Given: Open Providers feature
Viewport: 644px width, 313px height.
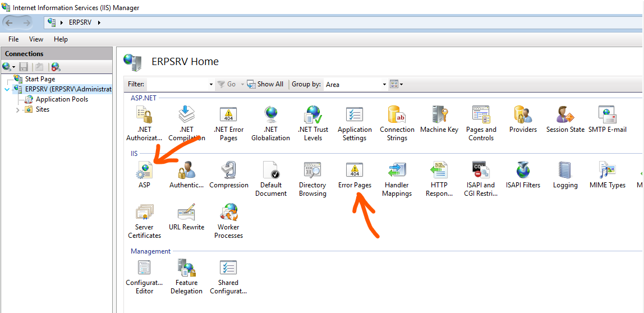Looking at the screenshot, I should [523, 119].
